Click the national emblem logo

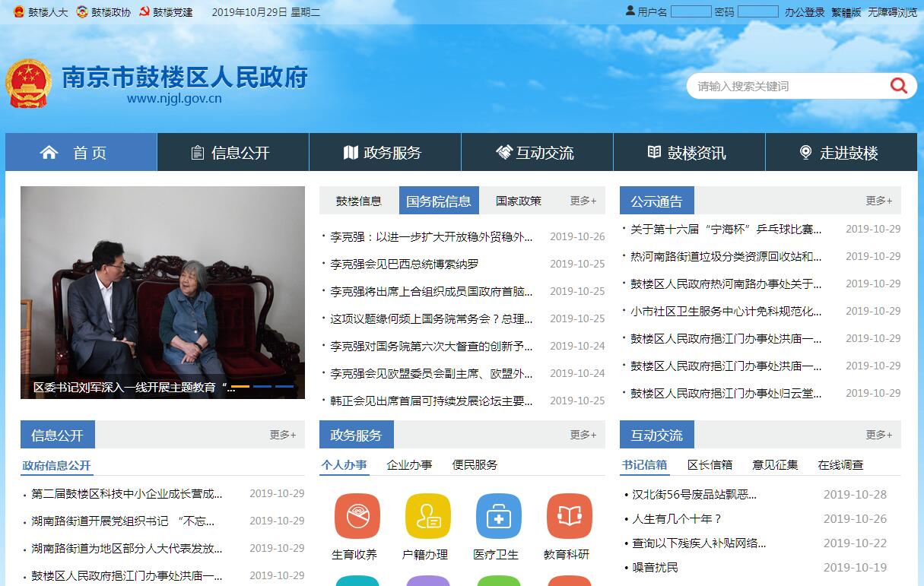click(29, 83)
